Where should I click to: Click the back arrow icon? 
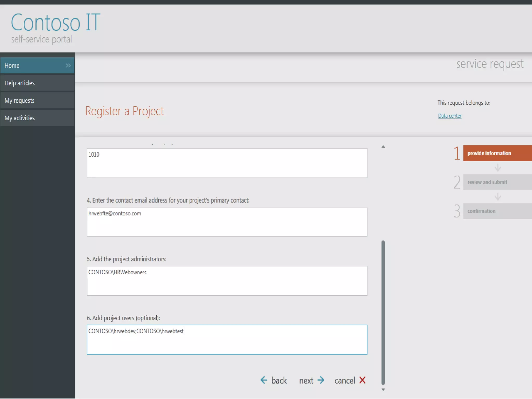(264, 380)
